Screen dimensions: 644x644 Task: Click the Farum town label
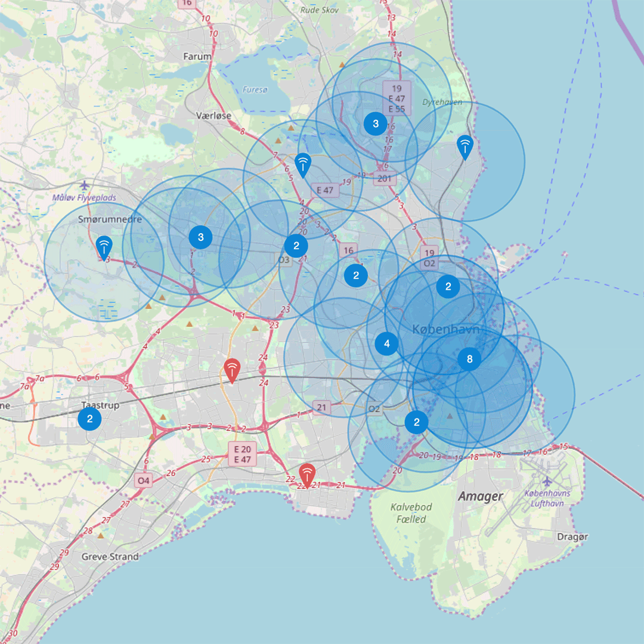pos(197,57)
